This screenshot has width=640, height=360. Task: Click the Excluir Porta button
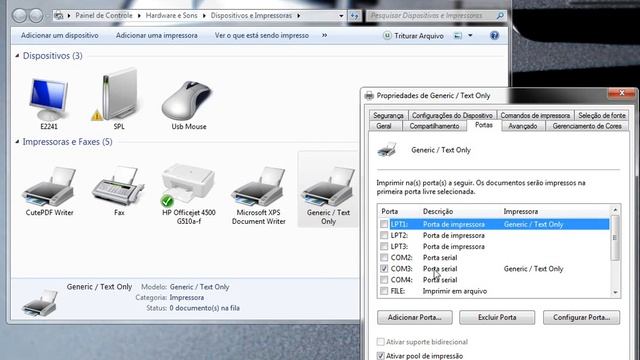pos(497,317)
